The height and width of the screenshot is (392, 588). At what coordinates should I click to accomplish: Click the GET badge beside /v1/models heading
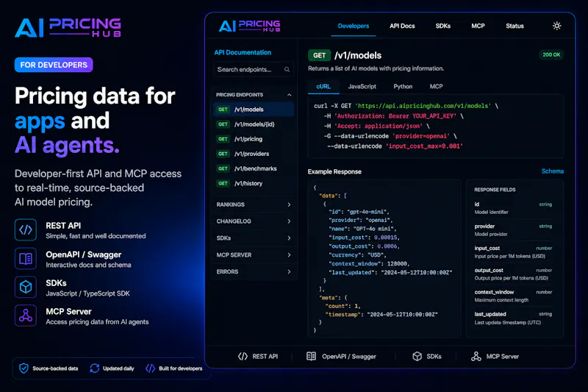point(319,55)
